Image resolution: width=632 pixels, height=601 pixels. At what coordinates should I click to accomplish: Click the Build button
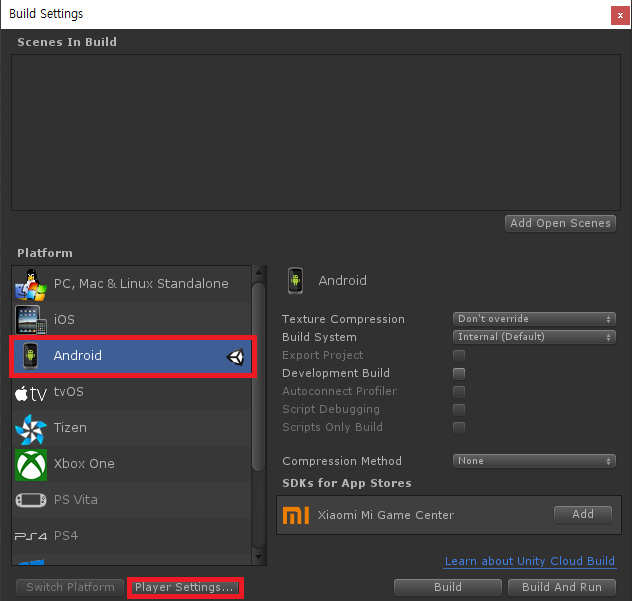[448, 587]
